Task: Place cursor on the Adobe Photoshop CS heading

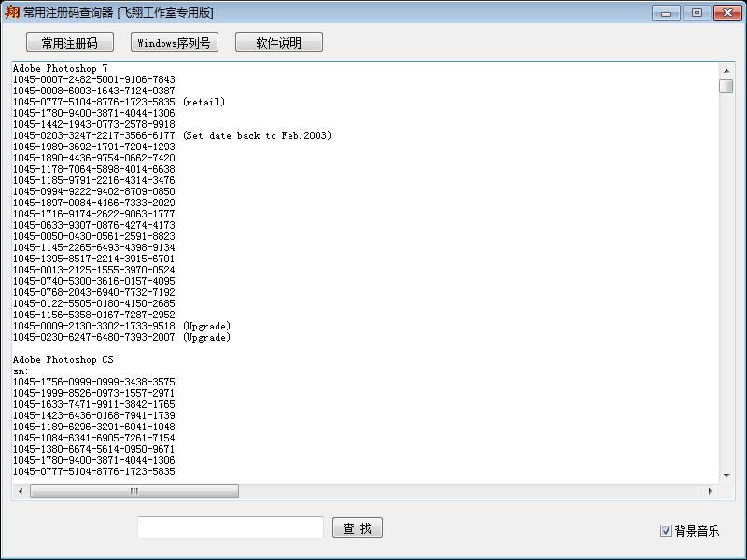Action: point(63,359)
